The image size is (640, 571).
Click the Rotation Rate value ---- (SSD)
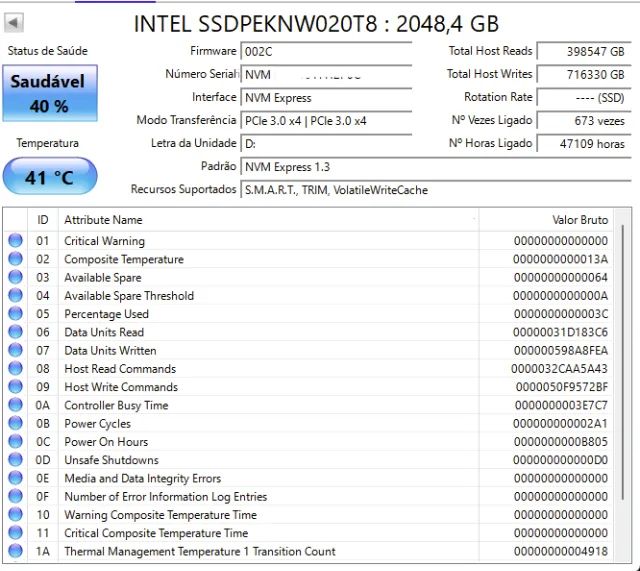click(x=584, y=98)
